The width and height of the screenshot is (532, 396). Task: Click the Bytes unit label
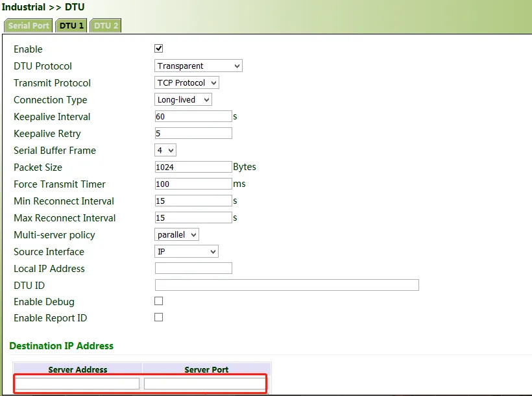(x=245, y=167)
